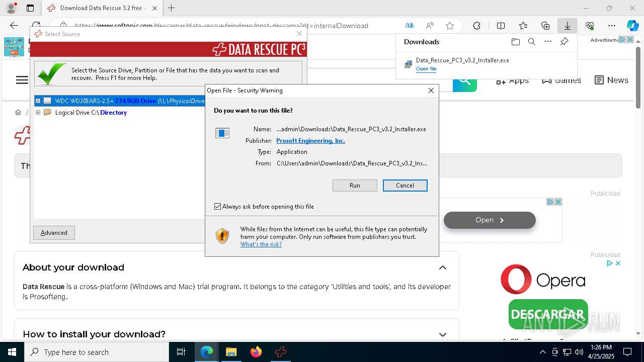
Task: Select the WDC WD20EARS physical drive row
Action: [x=120, y=101]
